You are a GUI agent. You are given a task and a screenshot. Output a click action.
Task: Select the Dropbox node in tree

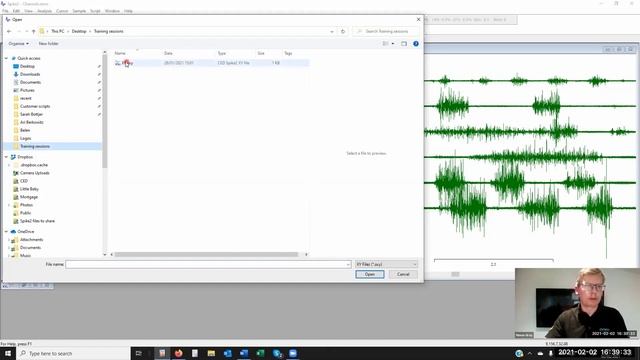[25, 157]
